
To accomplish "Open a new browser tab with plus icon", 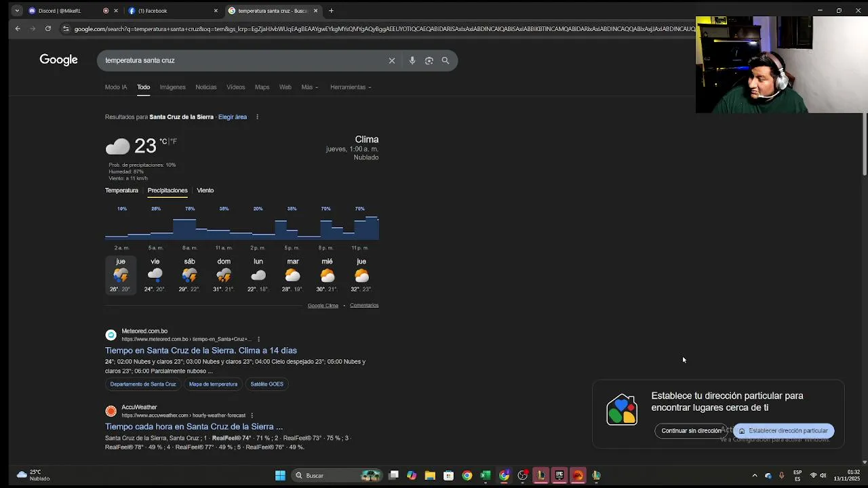I will [x=331, y=11].
